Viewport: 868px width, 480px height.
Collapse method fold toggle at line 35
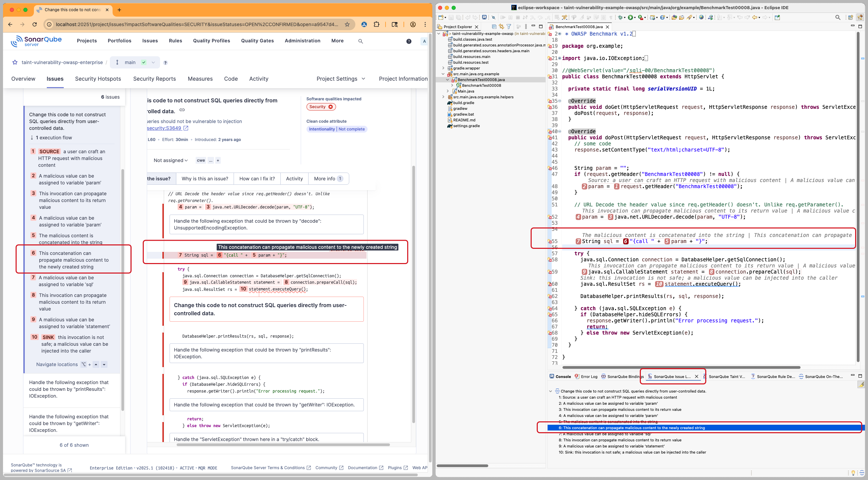[560, 101]
